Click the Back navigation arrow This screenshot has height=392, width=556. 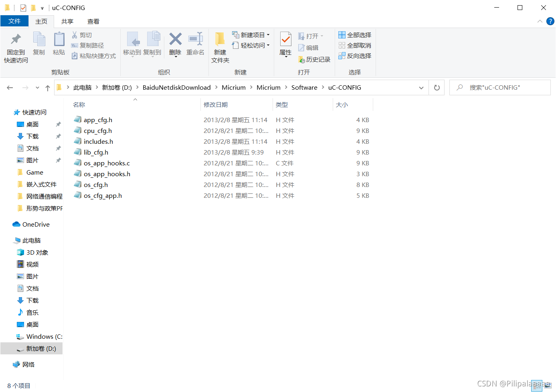click(x=10, y=88)
